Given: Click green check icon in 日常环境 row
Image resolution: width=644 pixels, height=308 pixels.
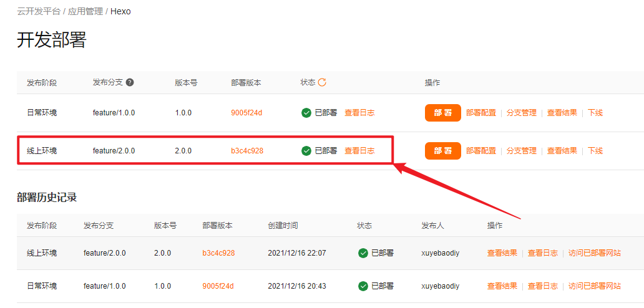Looking at the screenshot, I should pyautogui.click(x=306, y=113).
